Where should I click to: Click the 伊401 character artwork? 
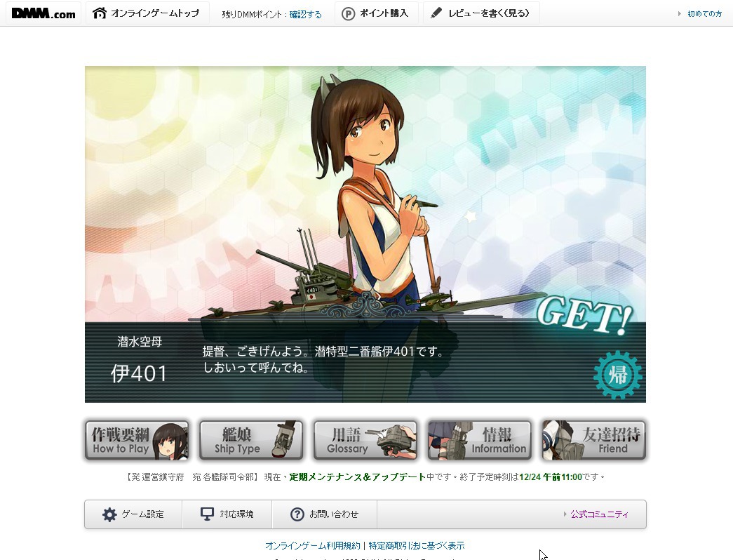(374, 201)
